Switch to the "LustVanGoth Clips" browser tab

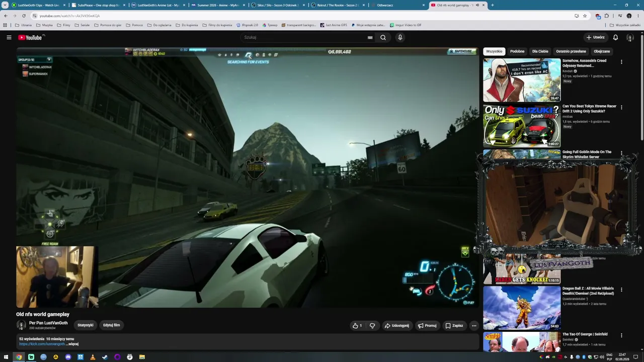pos(38,5)
